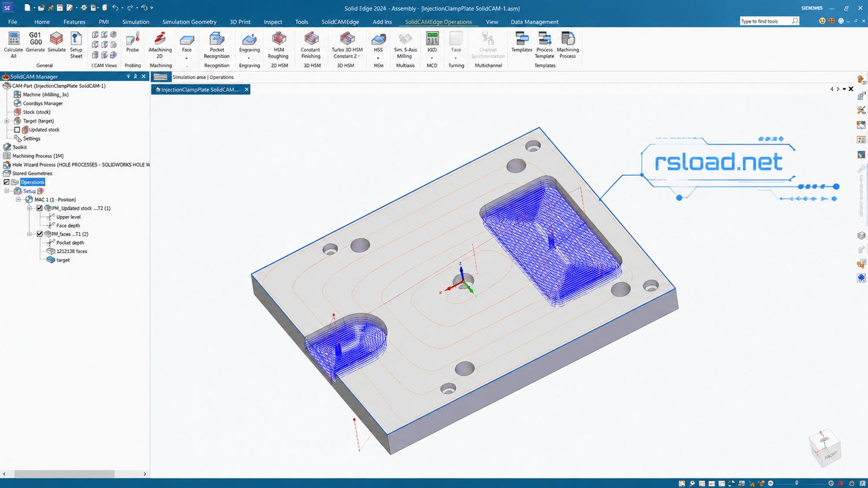Create new document from quick access
The image size is (868, 488).
pos(27,8)
